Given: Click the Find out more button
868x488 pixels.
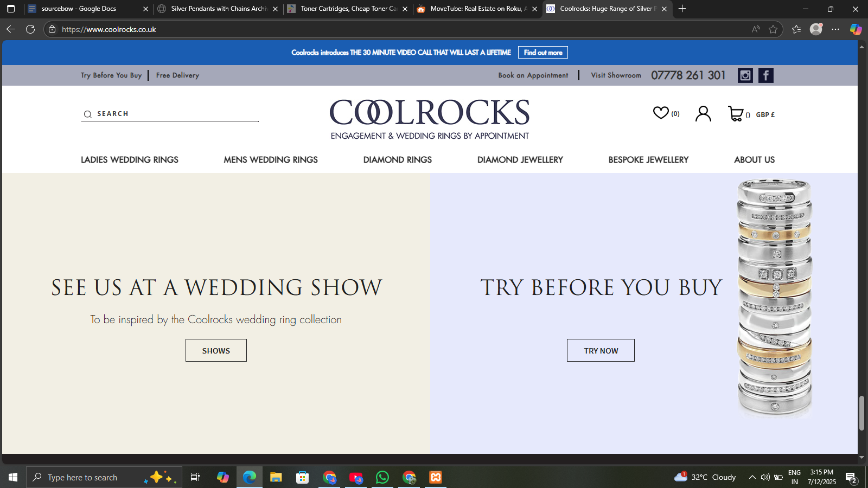Looking at the screenshot, I should 543,53.
